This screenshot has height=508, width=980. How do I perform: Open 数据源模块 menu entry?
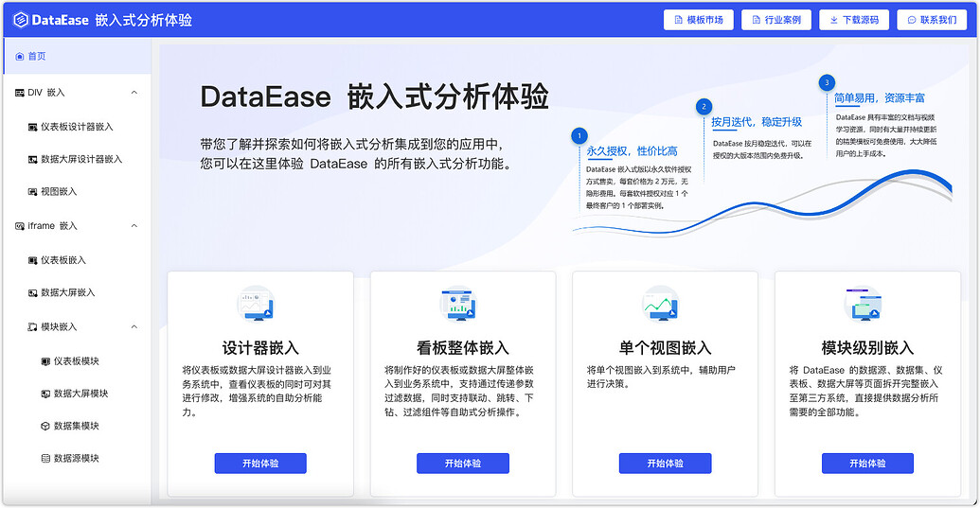77,459
